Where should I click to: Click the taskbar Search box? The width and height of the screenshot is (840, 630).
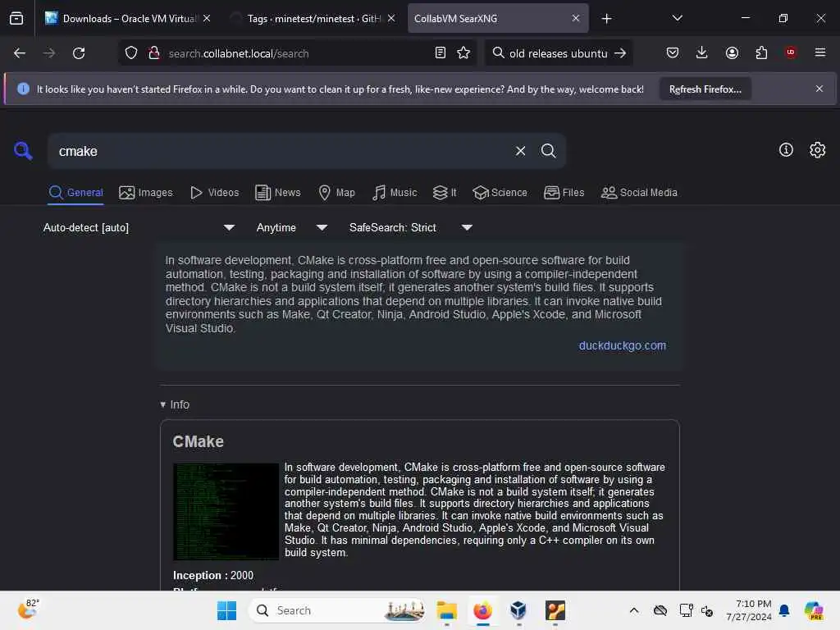(x=337, y=610)
